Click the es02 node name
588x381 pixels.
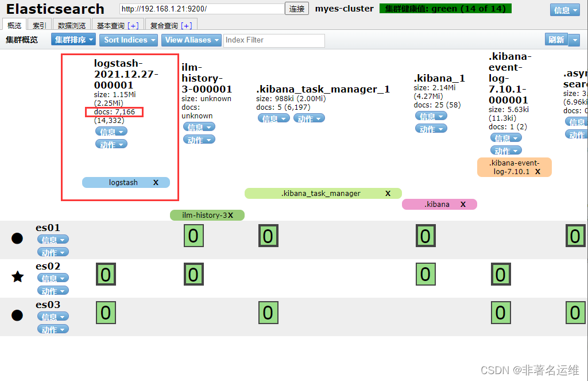click(x=48, y=266)
